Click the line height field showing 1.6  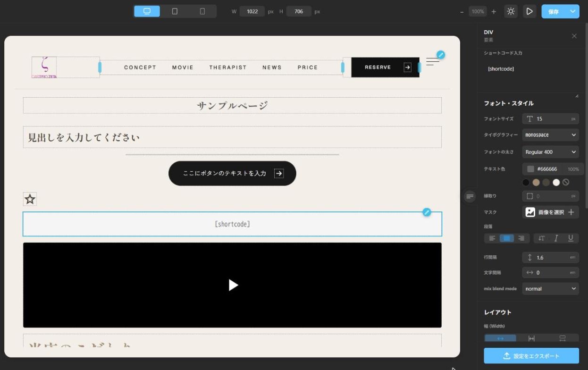tap(550, 258)
